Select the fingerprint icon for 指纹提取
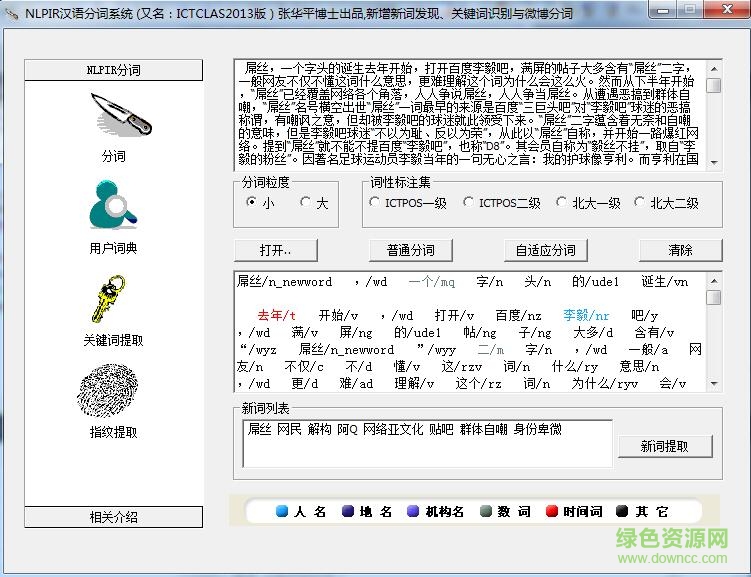The image size is (751, 577). (x=113, y=391)
